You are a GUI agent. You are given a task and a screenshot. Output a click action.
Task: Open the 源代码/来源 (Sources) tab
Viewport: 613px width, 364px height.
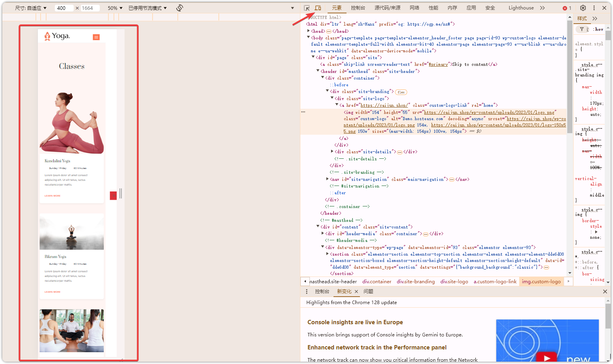pos(388,8)
